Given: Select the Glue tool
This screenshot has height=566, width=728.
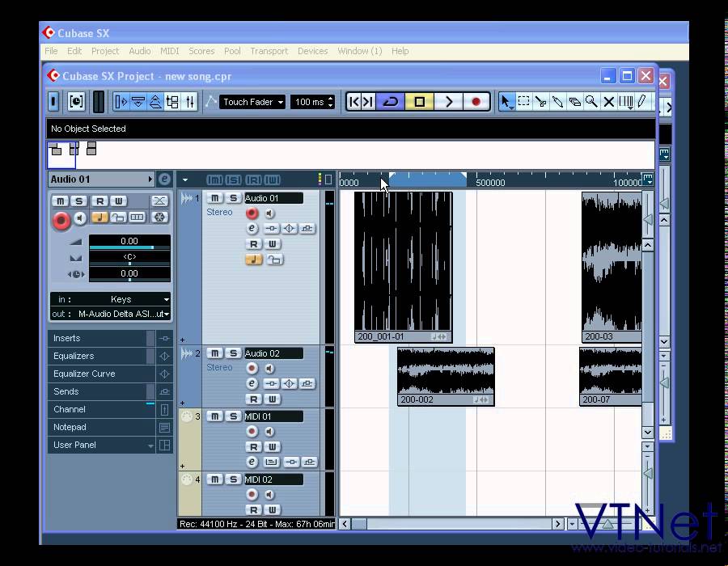Looking at the screenshot, I should coord(557,102).
